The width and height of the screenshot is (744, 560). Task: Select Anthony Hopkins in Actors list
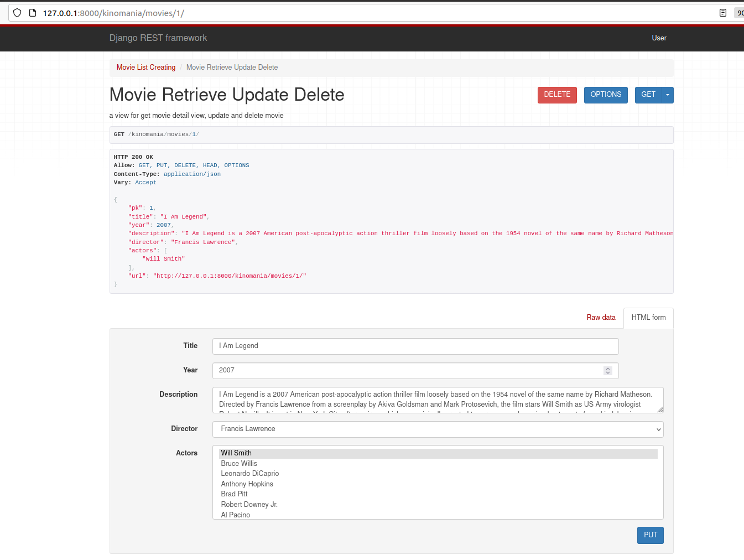pyautogui.click(x=438, y=484)
